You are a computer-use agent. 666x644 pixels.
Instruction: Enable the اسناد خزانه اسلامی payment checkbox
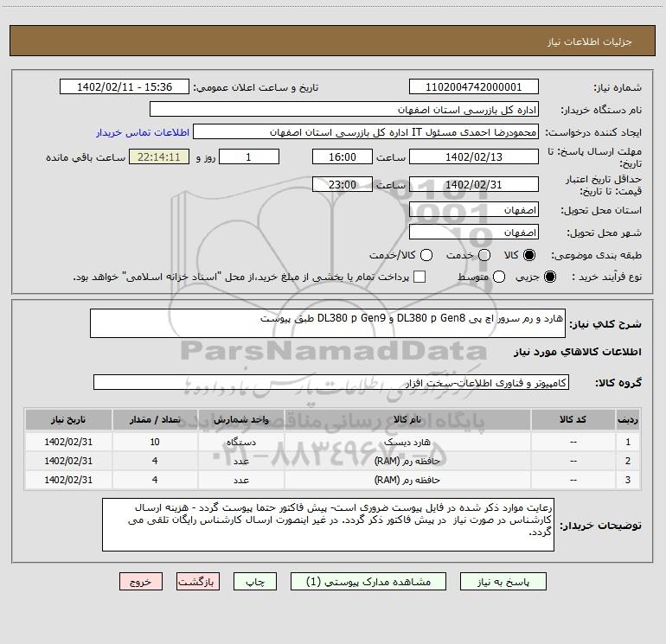click(x=419, y=277)
